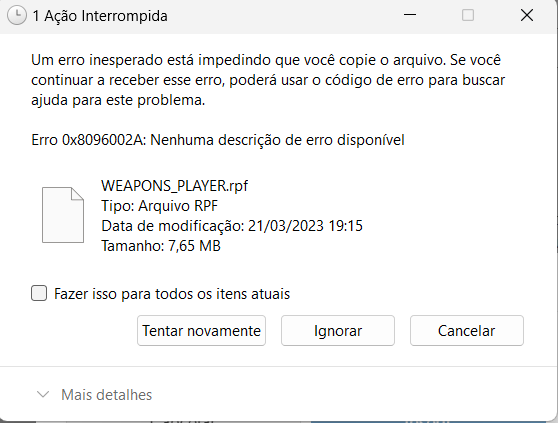Click the greyed-out maximize window button
The image size is (558, 423).
click(468, 15)
